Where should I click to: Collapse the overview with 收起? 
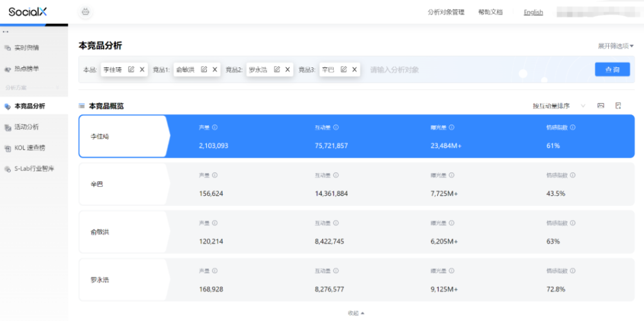356,313
